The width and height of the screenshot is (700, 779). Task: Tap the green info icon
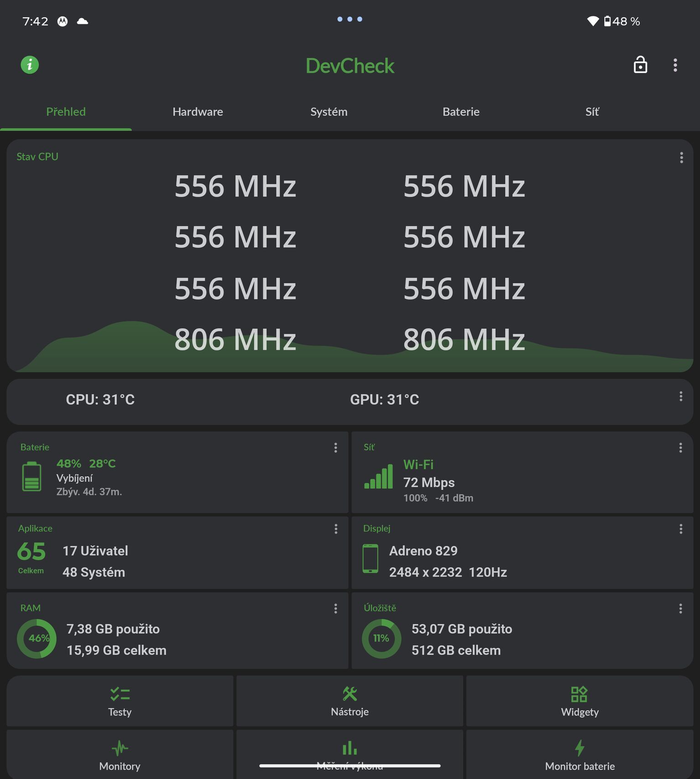(30, 65)
